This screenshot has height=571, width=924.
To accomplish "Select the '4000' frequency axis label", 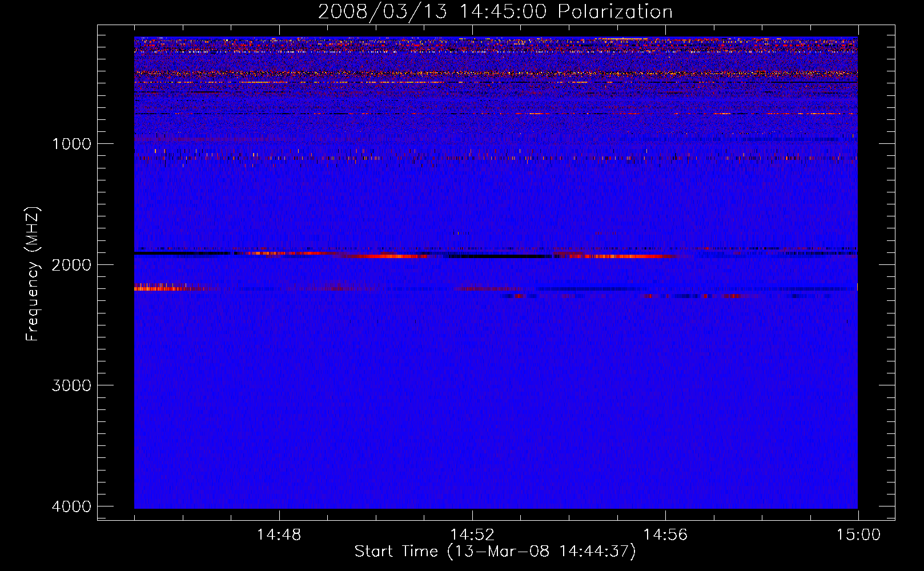I will [x=71, y=506].
